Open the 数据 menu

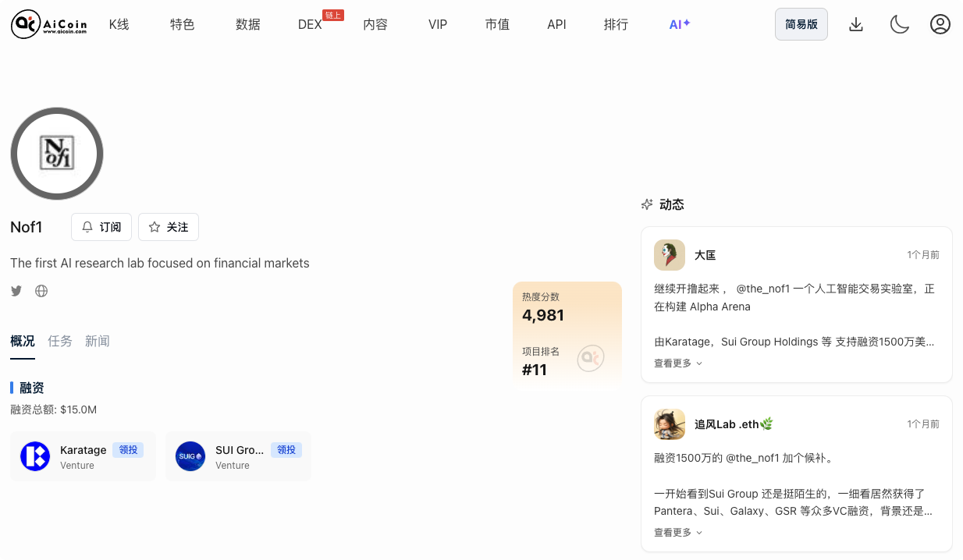248,24
